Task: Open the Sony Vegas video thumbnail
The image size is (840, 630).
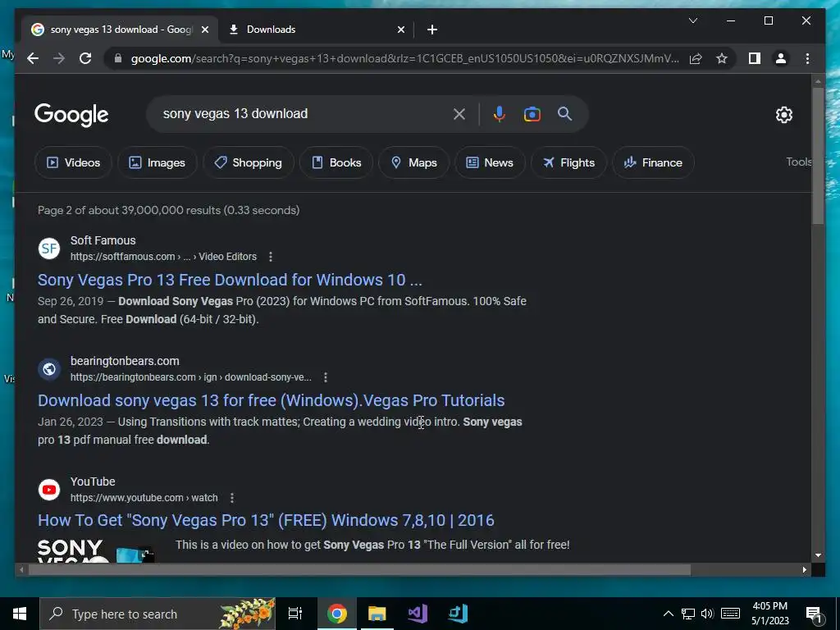Action: [x=97, y=550]
